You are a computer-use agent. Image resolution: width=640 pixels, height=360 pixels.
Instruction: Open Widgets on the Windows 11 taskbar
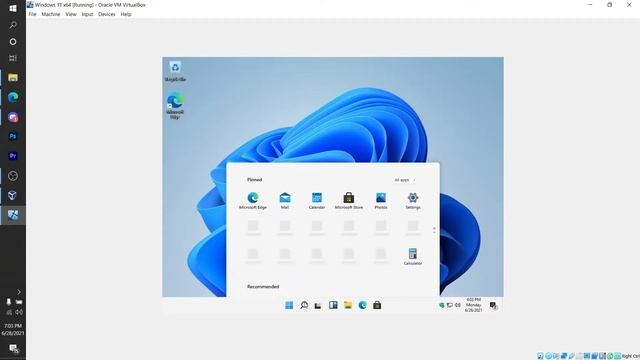coord(333,305)
